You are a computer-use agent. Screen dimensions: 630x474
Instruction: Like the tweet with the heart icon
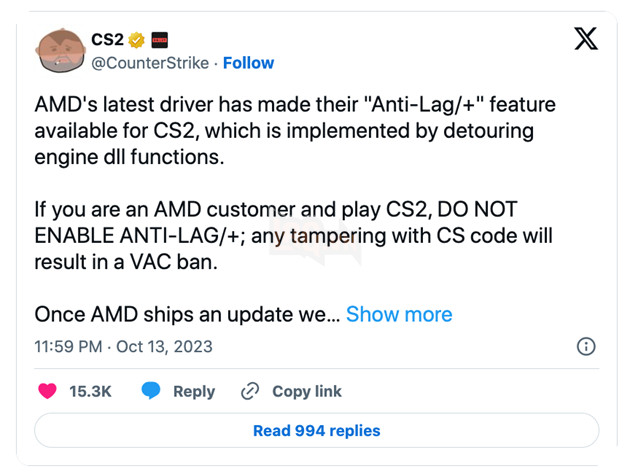coord(46,391)
